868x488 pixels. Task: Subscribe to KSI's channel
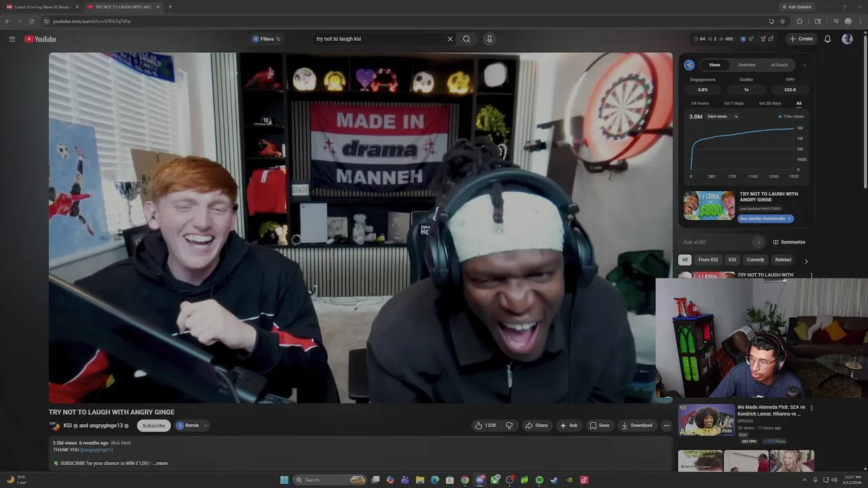click(x=153, y=426)
